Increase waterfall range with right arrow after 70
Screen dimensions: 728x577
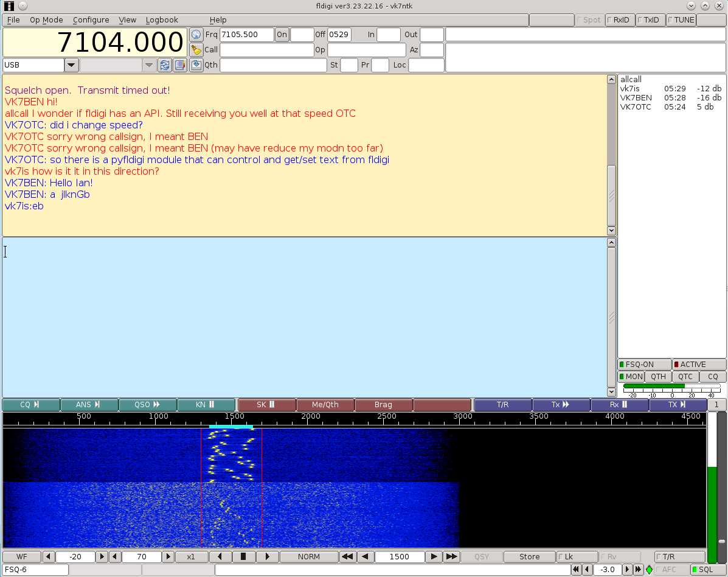(x=168, y=556)
